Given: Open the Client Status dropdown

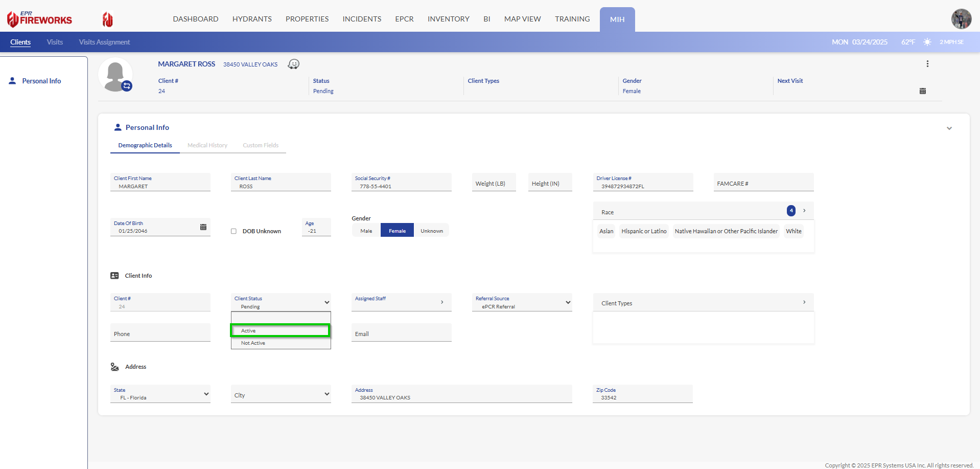Looking at the screenshot, I should (327, 302).
